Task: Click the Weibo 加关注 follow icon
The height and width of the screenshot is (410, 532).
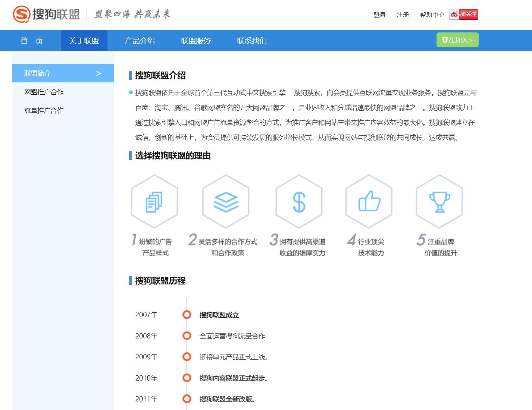Action: [x=464, y=15]
